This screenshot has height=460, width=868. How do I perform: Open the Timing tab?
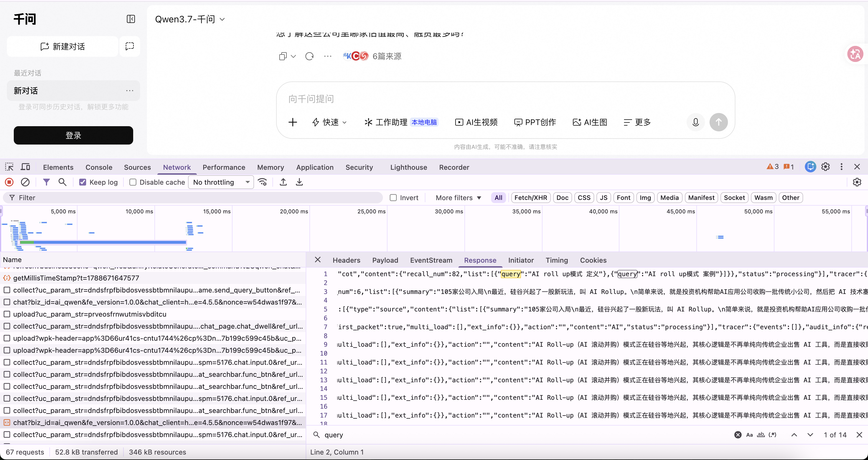557,260
